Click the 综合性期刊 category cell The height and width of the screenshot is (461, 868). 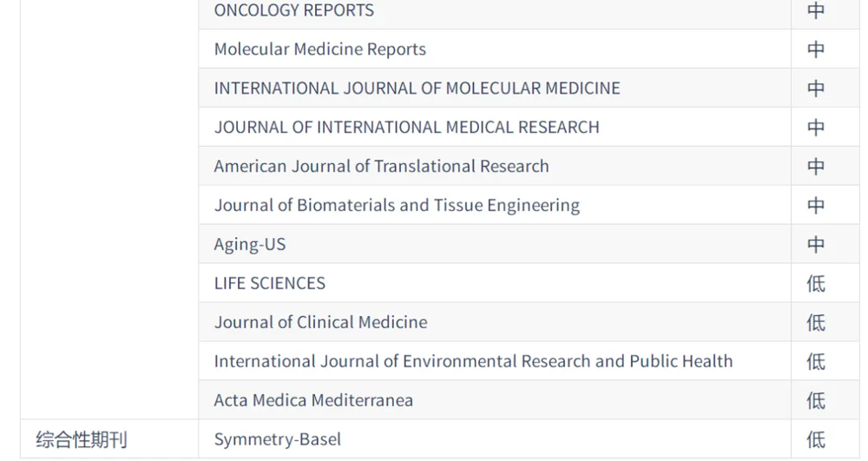point(81,440)
